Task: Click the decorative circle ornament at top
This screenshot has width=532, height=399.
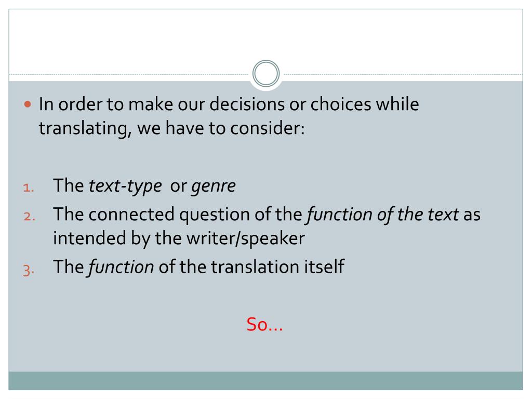Action: pos(266,73)
